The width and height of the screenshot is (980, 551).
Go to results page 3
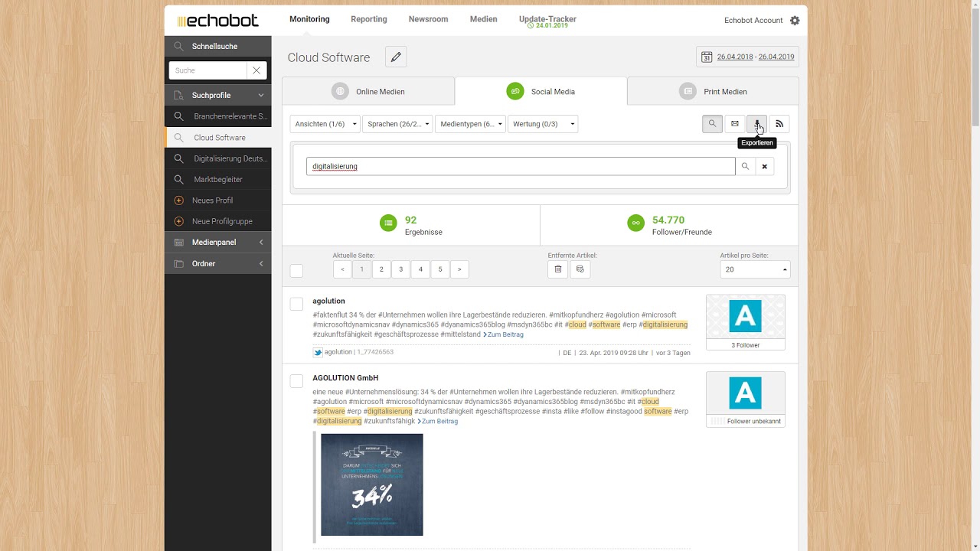click(x=400, y=269)
